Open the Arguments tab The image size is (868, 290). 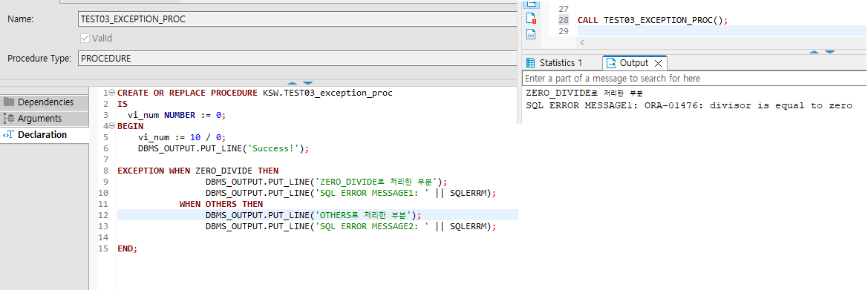[45, 119]
